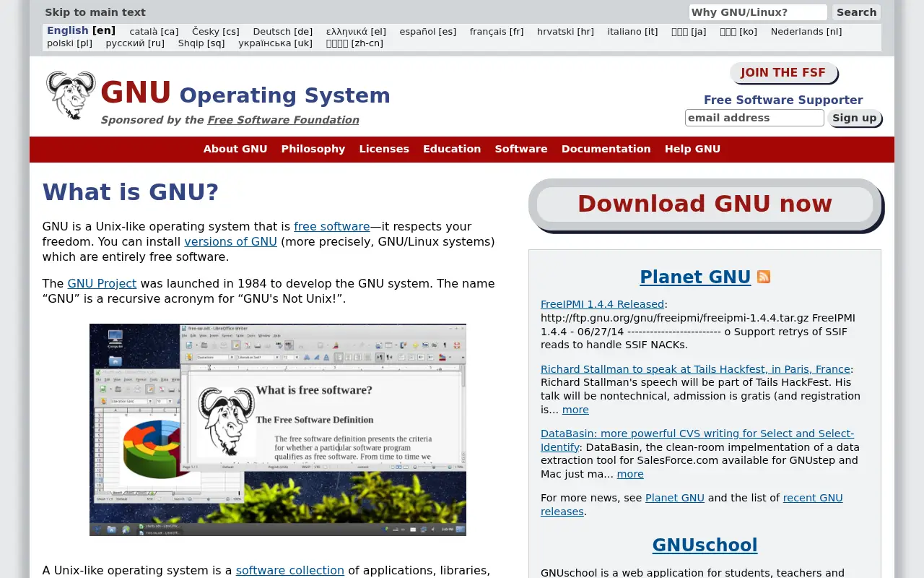Click the Sign up button
This screenshot has width=924, height=578.
tap(855, 118)
